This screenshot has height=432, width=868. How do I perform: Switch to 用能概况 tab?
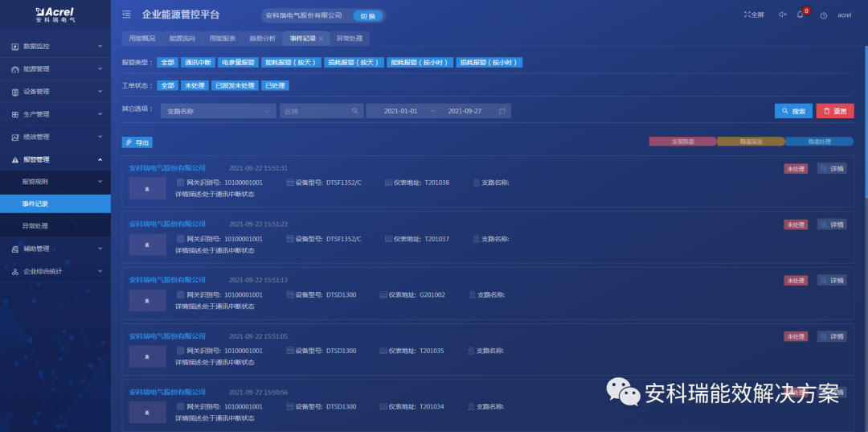(x=141, y=39)
